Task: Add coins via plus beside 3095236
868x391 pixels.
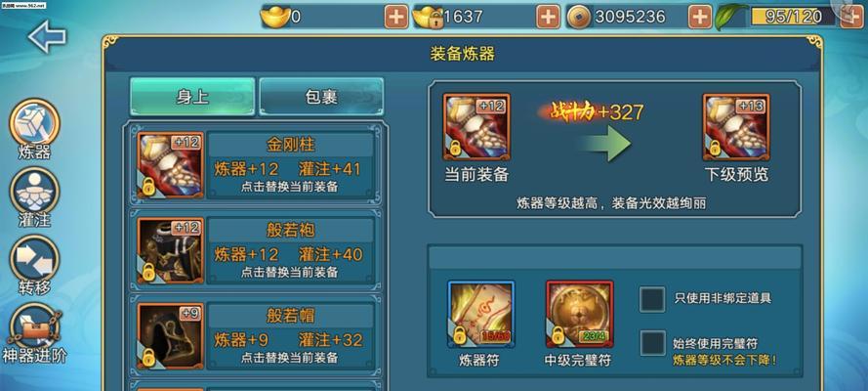Action: coord(700,18)
